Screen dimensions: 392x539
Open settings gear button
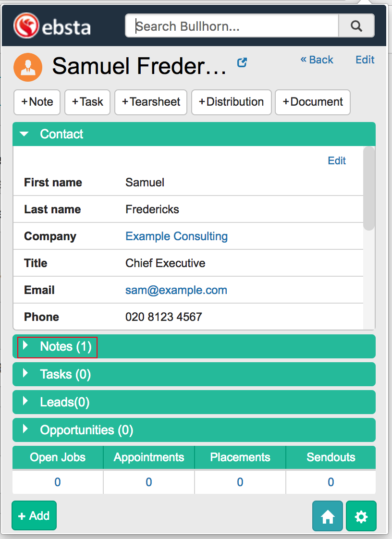[x=361, y=516]
